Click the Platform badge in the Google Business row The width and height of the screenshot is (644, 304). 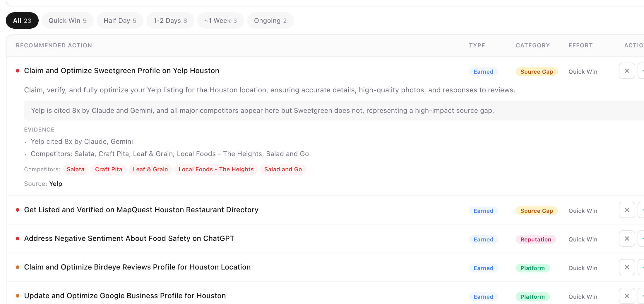533,297
